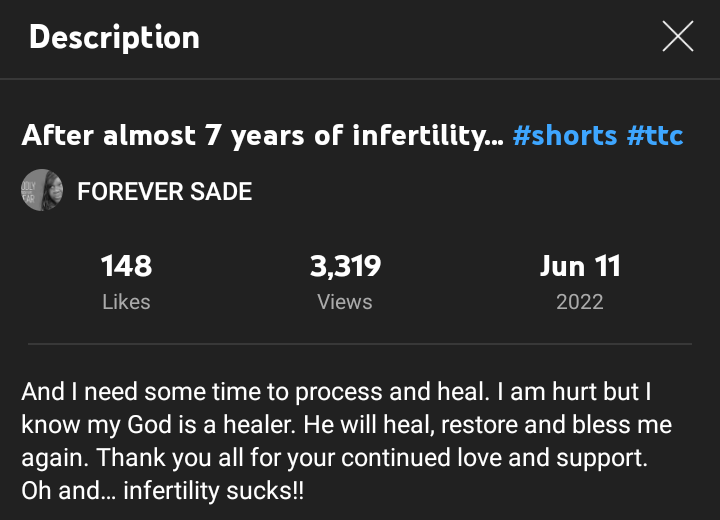Tap the line starting "know my God is a healer"
This screenshot has height=520, width=720.
click(346, 426)
